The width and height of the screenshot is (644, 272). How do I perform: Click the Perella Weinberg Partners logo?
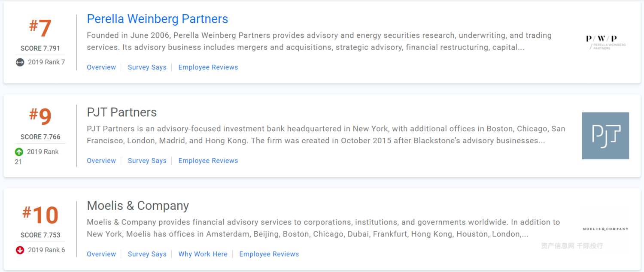[605, 42]
